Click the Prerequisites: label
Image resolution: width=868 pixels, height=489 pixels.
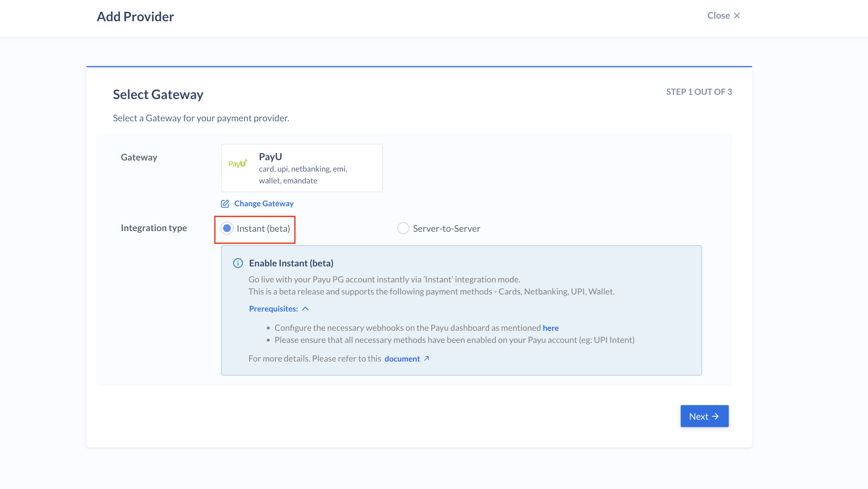pos(273,309)
